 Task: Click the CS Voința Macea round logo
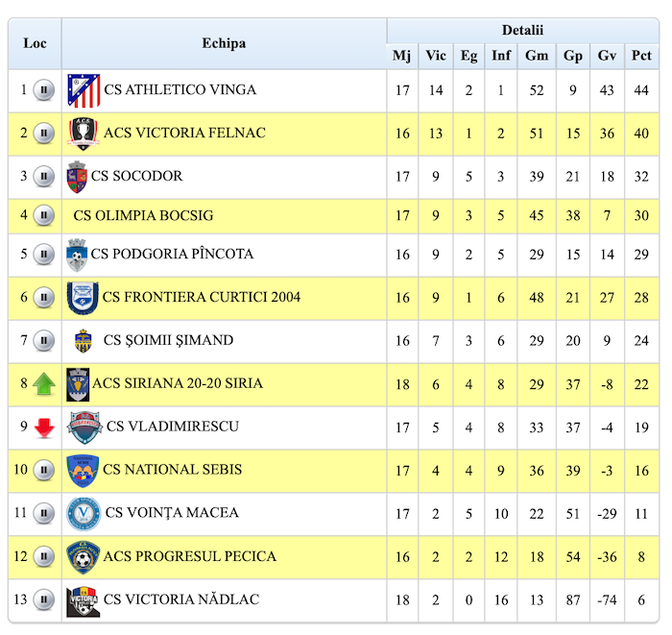click(x=84, y=514)
